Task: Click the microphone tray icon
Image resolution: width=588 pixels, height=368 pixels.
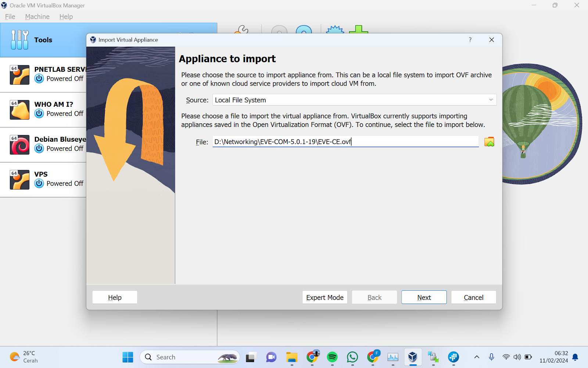Action: click(x=491, y=357)
